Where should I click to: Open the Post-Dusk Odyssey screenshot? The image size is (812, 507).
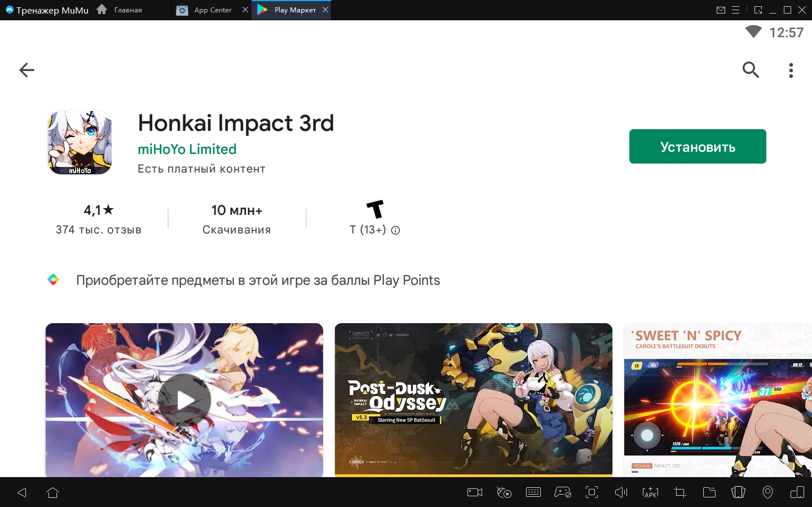click(473, 400)
